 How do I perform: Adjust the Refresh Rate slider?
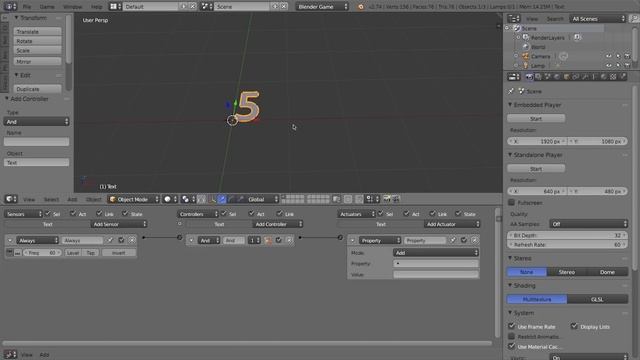click(568, 244)
